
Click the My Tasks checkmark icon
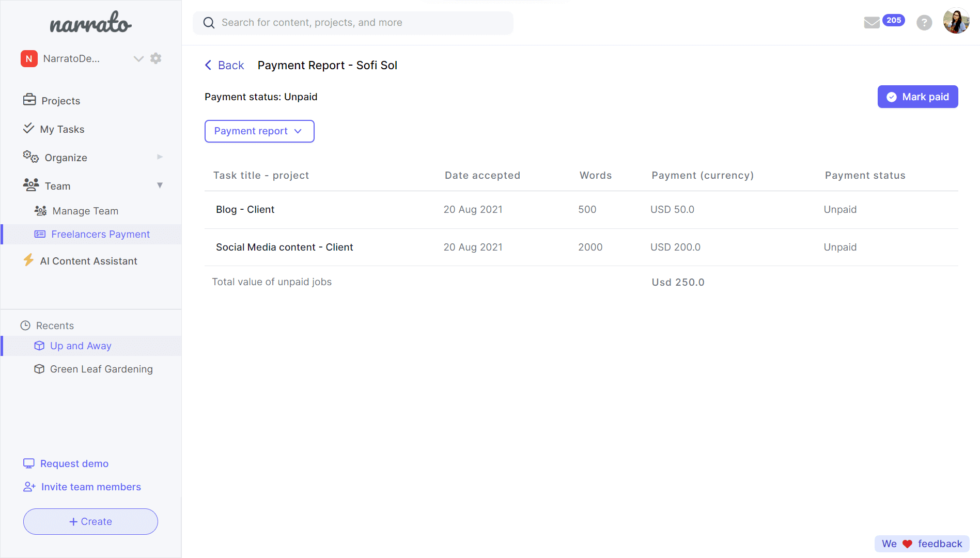point(28,128)
